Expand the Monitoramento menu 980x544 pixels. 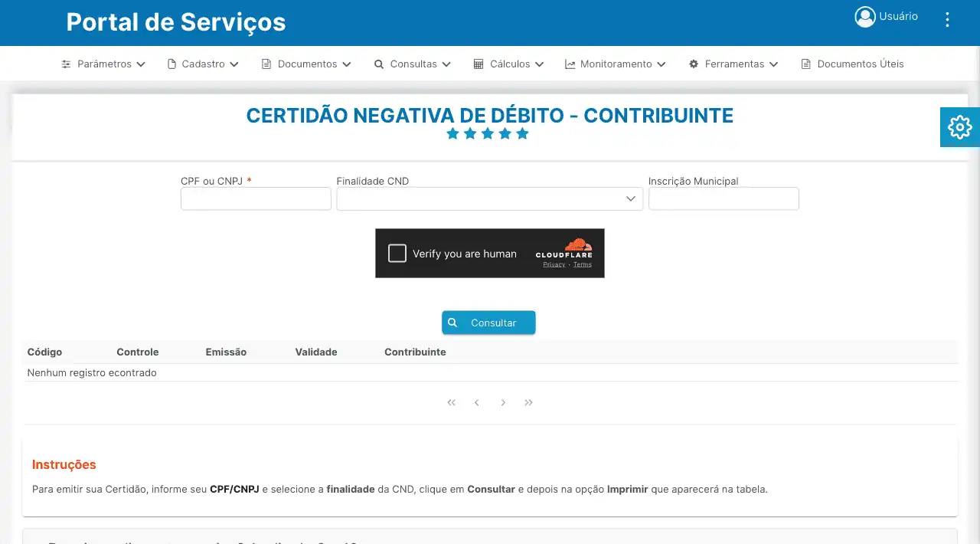616,64
